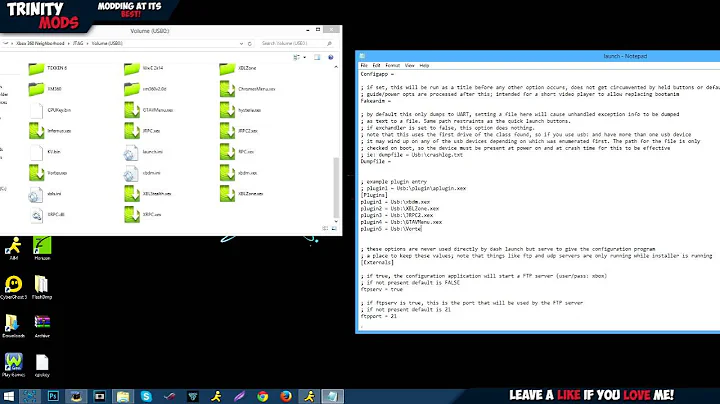
Task: Open the Notepad Help menu
Action: pyautogui.click(x=424, y=66)
